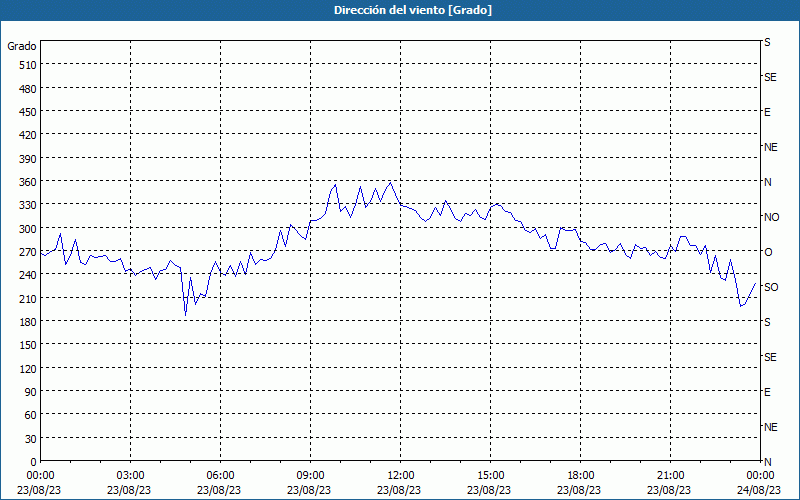Click the "E" compass label beside the 450 gridline

pyautogui.click(x=767, y=112)
